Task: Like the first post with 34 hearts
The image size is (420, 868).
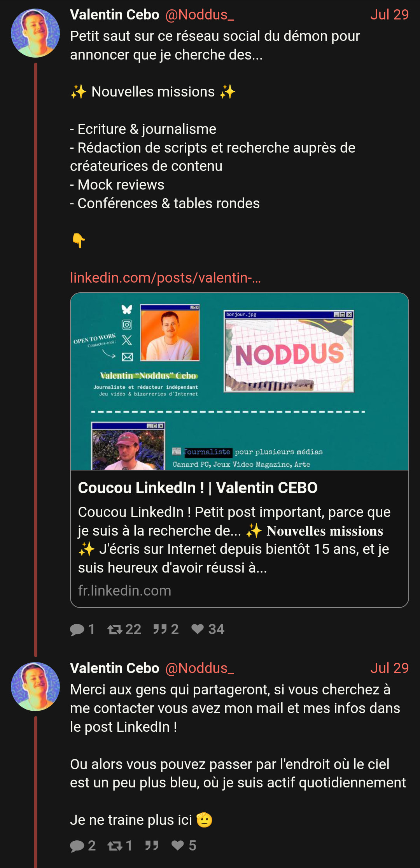Action: click(x=198, y=629)
